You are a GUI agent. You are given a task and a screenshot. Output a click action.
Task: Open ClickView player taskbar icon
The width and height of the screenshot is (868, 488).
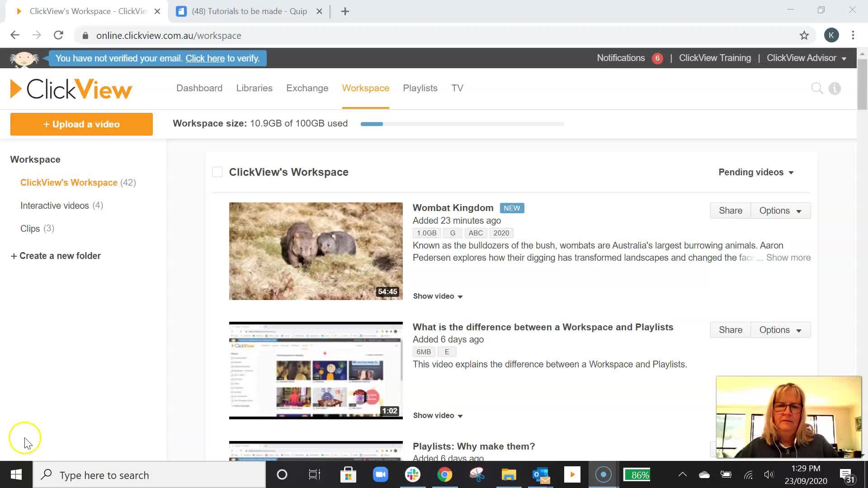click(x=572, y=475)
